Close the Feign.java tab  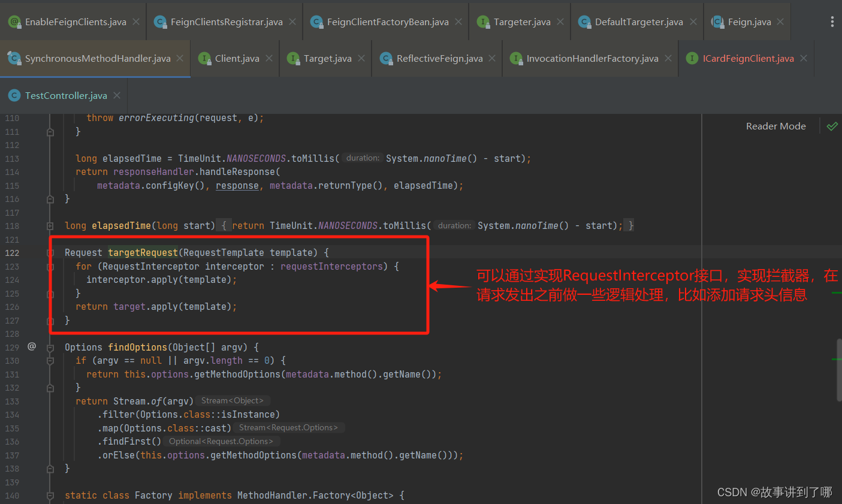tap(780, 22)
